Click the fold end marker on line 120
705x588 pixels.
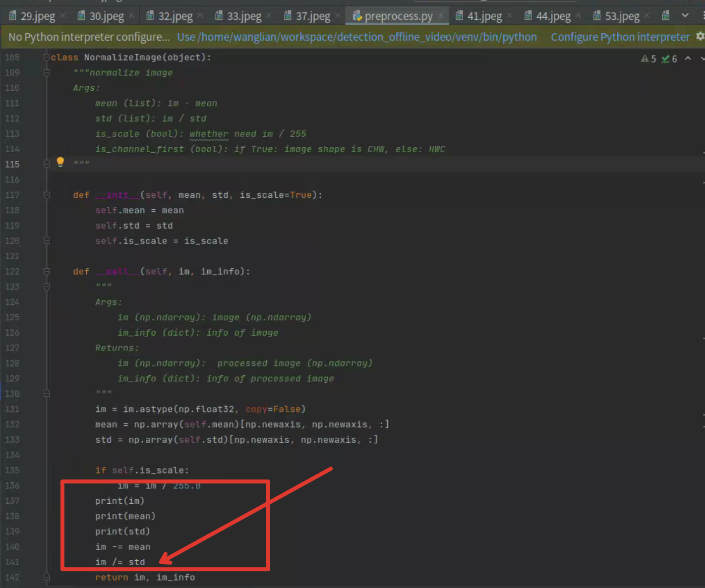click(47, 241)
